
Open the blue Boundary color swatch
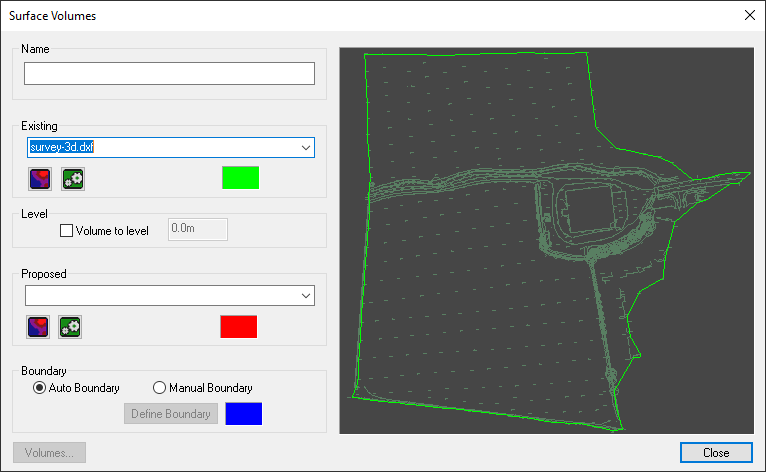[x=244, y=414]
